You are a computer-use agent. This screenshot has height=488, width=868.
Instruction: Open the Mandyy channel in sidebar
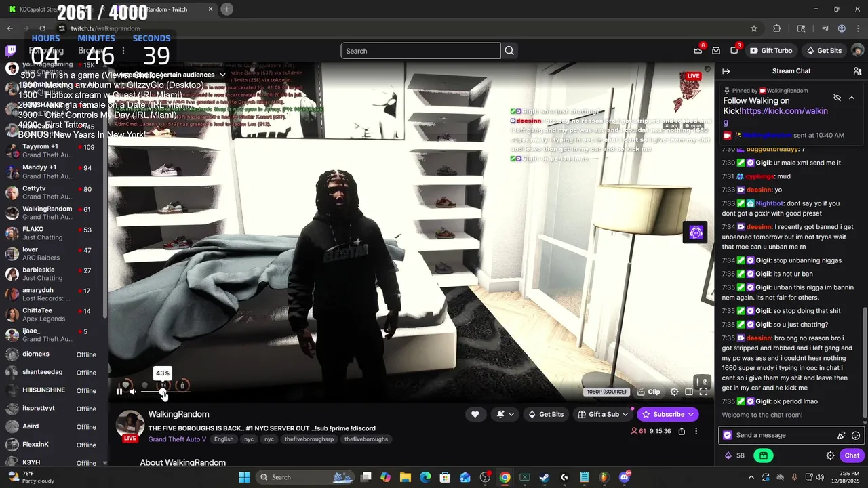click(x=53, y=171)
